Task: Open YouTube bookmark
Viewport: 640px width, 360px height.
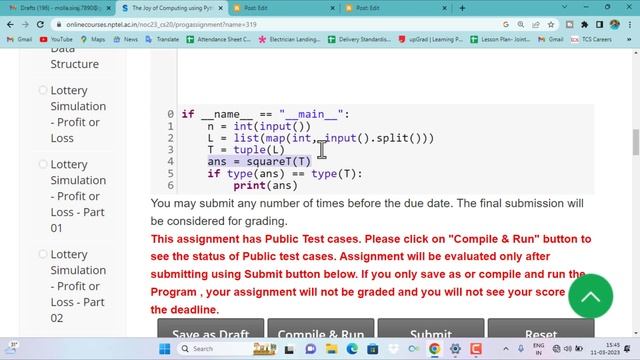Action: [x=56, y=39]
